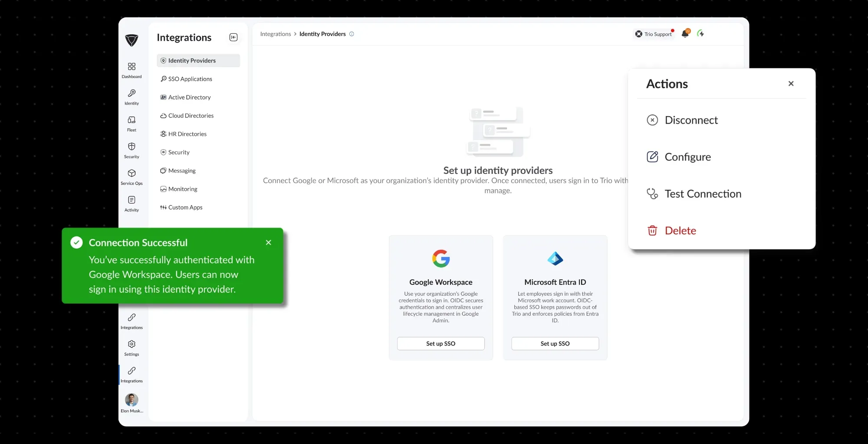868x444 pixels.
Task: Open the Activity section
Action: [132, 204]
